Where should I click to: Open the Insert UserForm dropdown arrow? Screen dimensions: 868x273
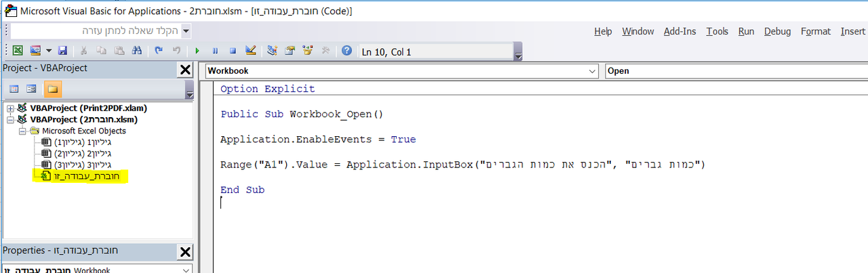point(48,51)
